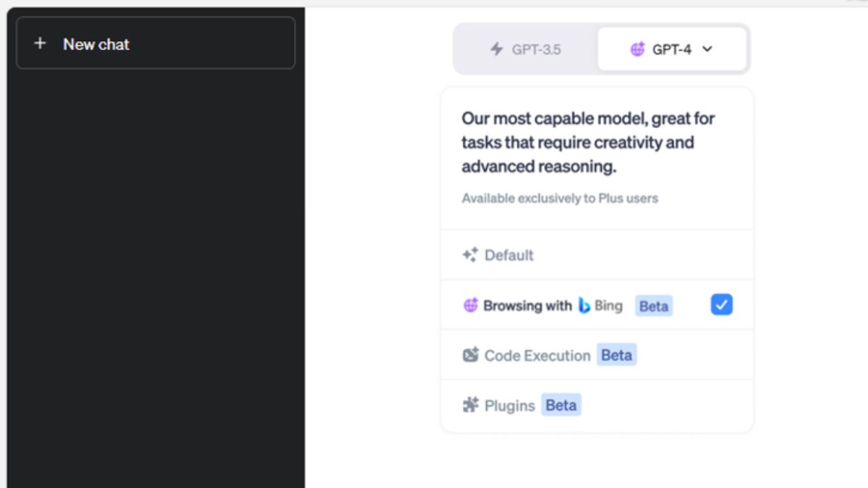Click the purple GPT-4 globe icon
Screen dimensions: 868x488
coord(637,49)
